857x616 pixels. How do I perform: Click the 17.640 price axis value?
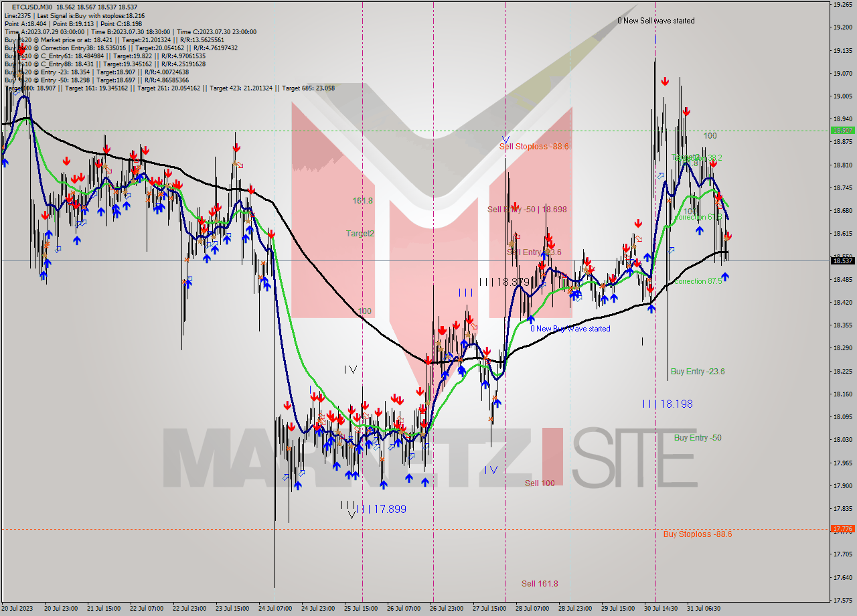coord(842,577)
